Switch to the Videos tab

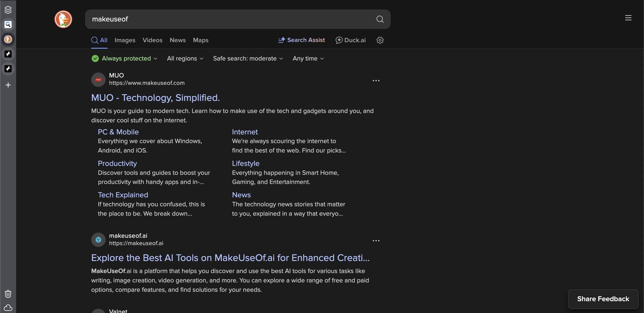point(152,40)
